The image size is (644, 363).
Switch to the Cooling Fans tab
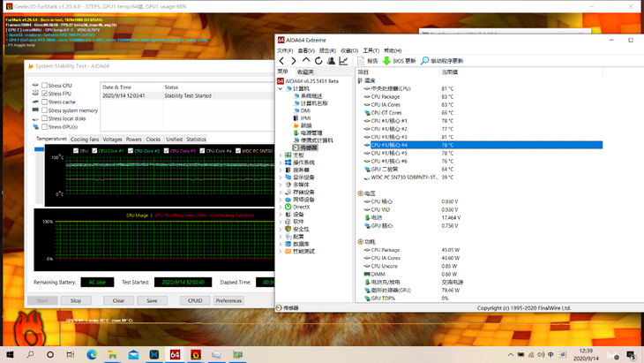pos(85,140)
